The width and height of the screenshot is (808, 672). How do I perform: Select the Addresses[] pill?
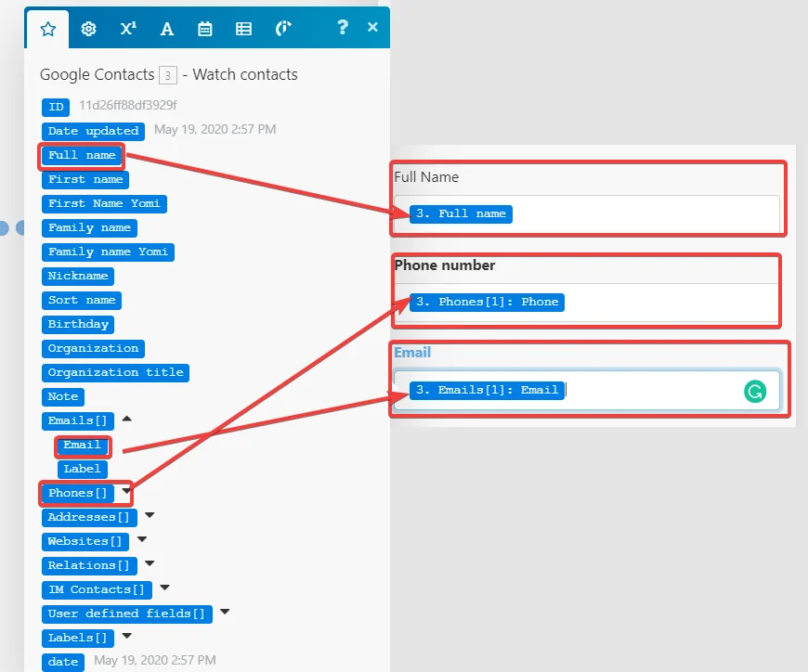(x=89, y=518)
